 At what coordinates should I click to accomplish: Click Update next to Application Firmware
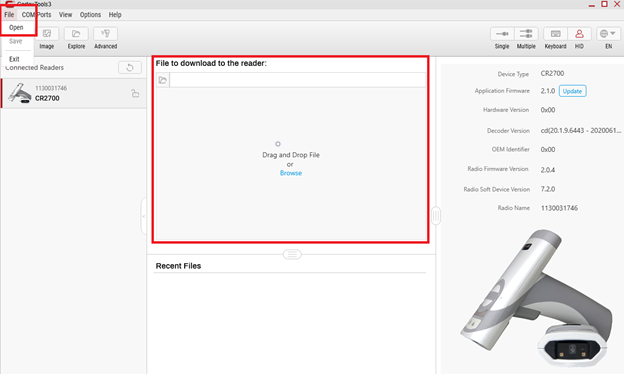pos(572,91)
